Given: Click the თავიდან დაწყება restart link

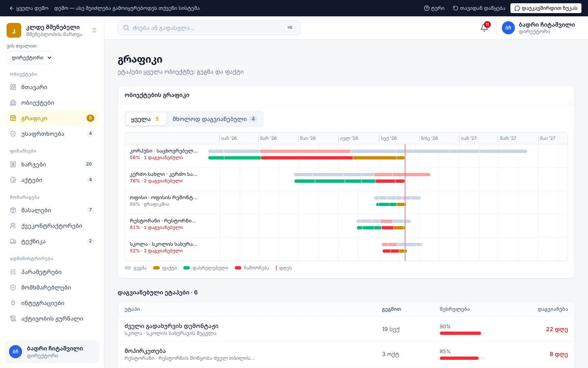Looking at the screenshot, I should [x=479, y=8].
